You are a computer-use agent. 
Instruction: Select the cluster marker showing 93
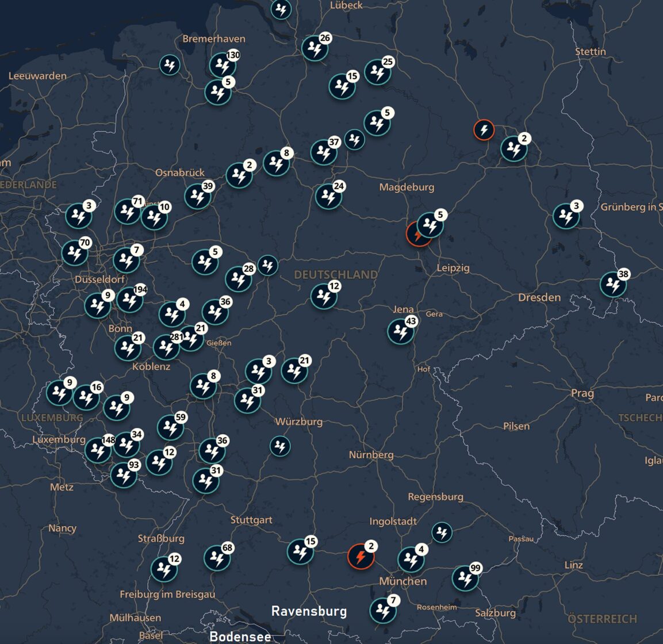(123, 476)
